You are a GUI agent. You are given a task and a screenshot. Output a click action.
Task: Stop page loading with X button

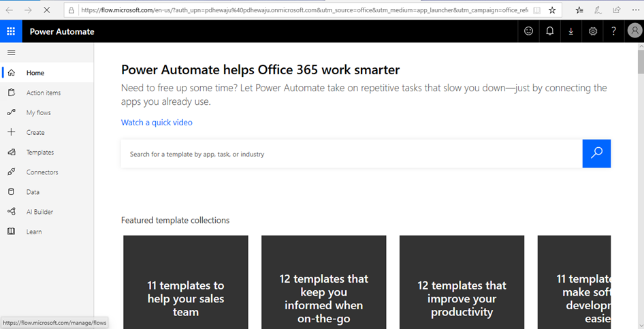click(x=46, y=10)
